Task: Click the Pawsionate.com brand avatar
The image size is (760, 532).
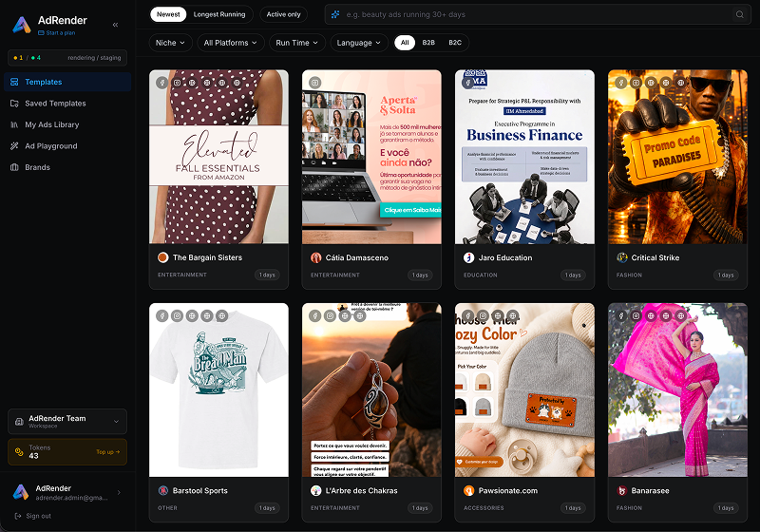Action: [468, 491]
